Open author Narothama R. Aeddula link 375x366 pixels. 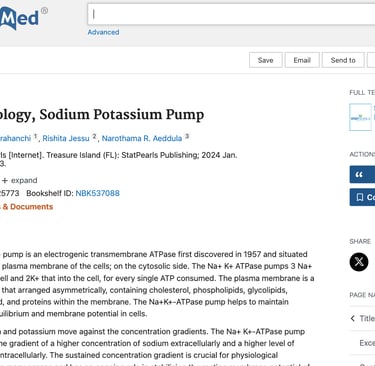(x=142, y=138)
